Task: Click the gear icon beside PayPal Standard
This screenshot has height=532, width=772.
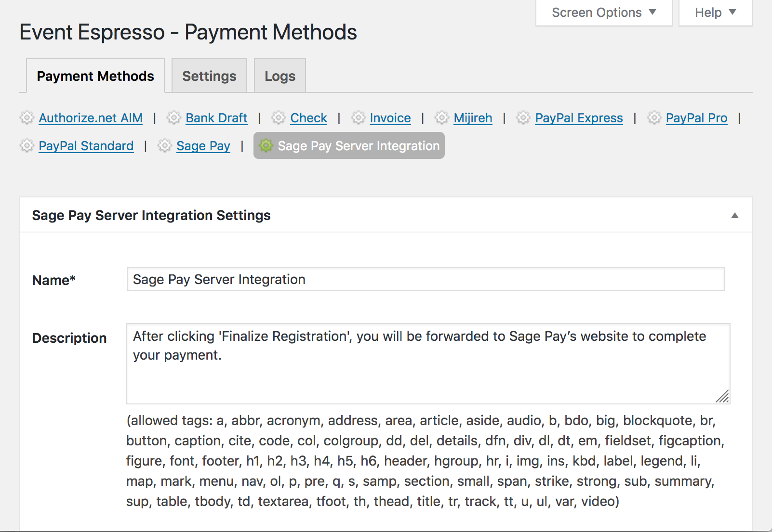Action: pos(27,145)
